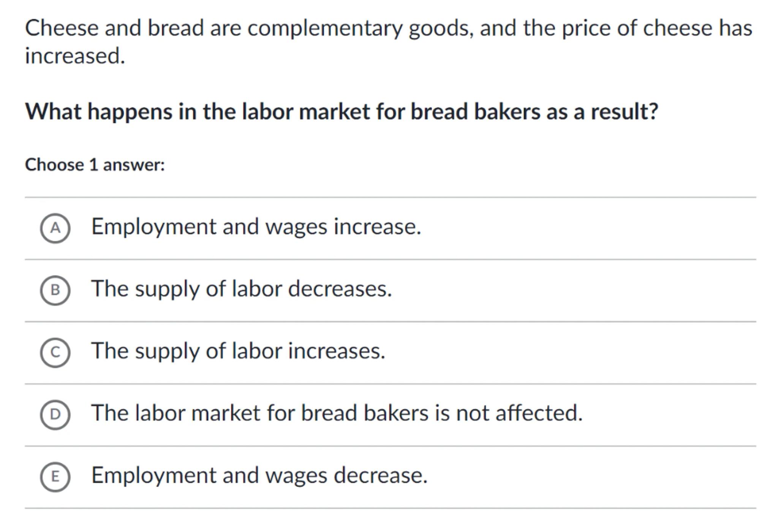Select radio button D
The width and height of the screenshot is (778, 532).
(55, 415)
